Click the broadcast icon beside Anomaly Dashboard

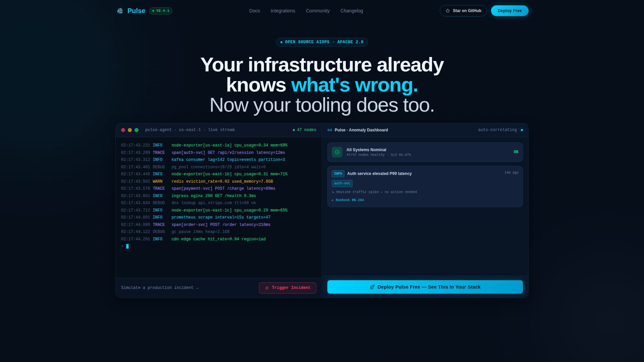330,130
